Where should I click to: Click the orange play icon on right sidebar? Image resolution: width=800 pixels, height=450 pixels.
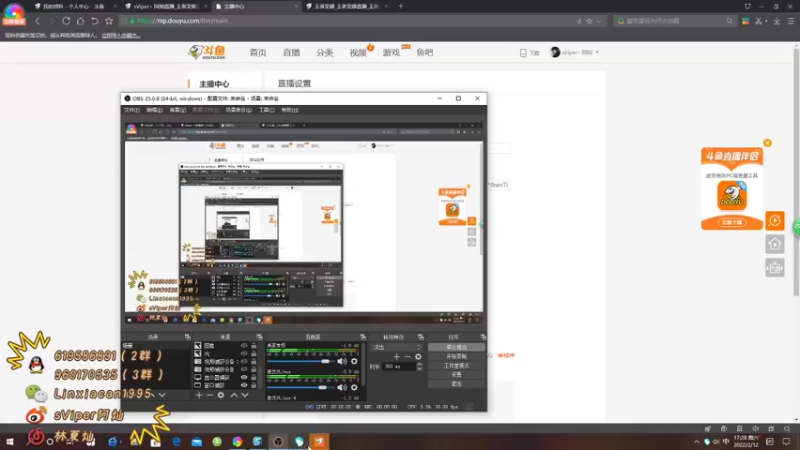click(x=774, y=220)
